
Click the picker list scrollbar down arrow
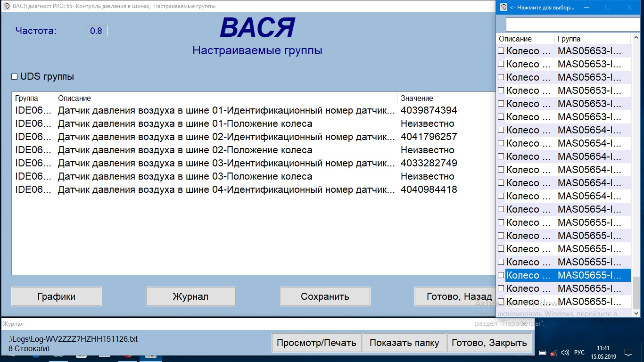(x=636, y=313)
